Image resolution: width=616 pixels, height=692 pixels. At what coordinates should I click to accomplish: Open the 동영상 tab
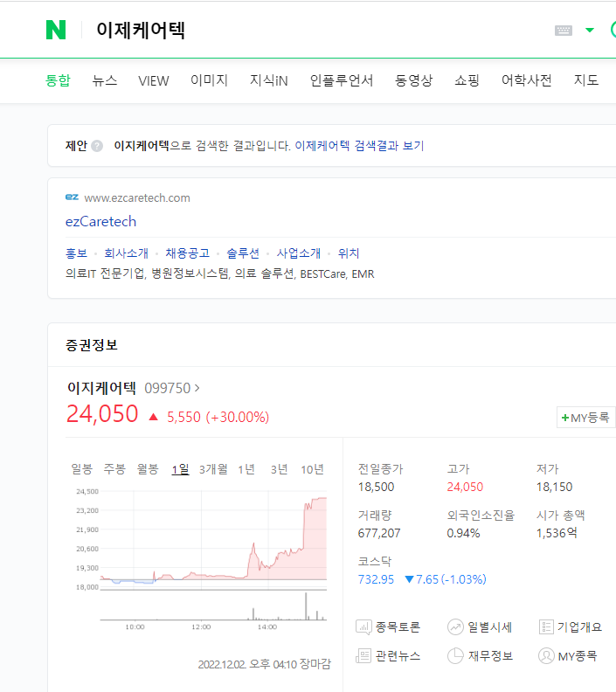coord(414,80)
